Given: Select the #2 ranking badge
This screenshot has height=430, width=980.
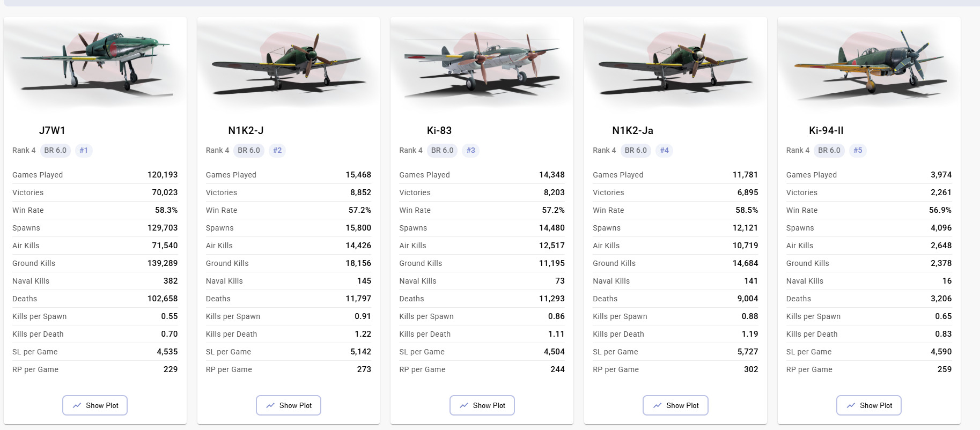Looking at the screenshot, I should [277, 150].
